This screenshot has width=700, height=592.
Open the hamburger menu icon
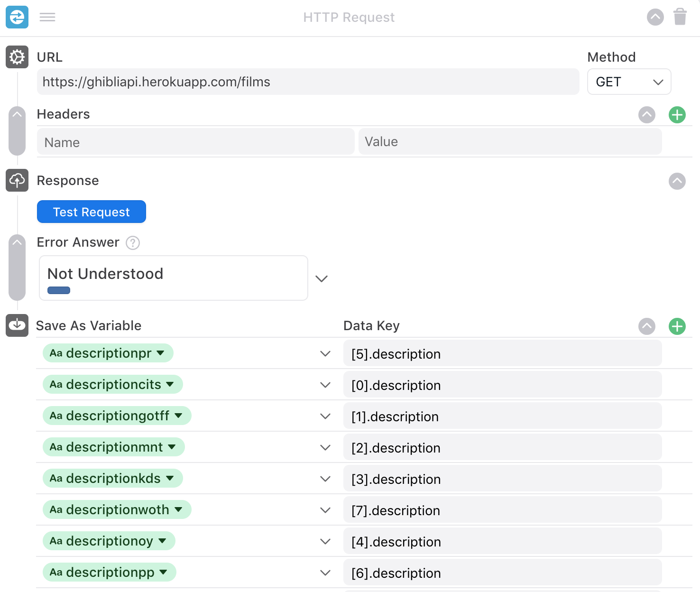point(47,17)
